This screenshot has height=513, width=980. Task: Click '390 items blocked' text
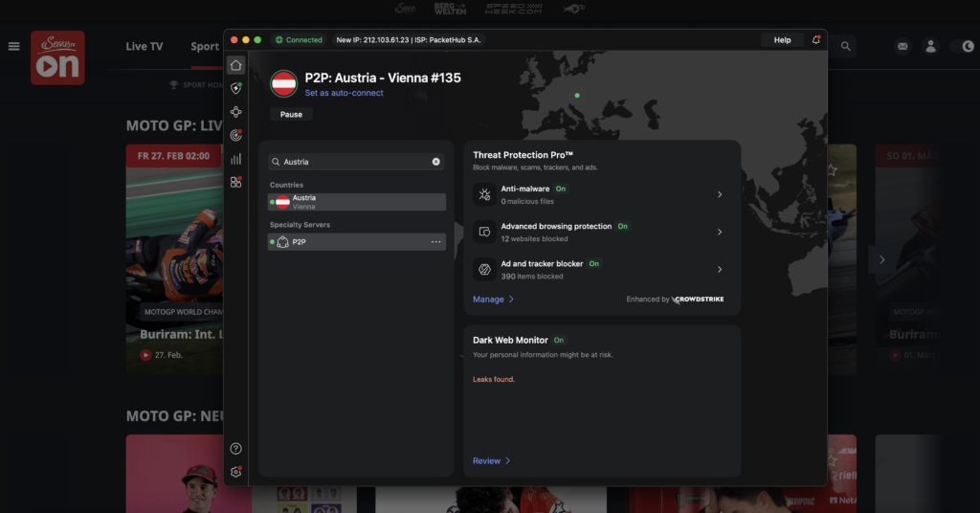tap(532, 277)
